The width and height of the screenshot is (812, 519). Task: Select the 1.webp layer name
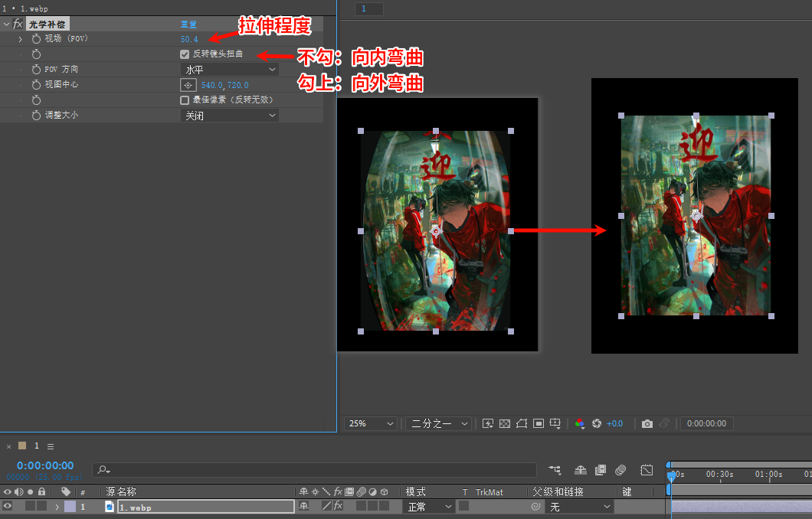coord(206,507)
